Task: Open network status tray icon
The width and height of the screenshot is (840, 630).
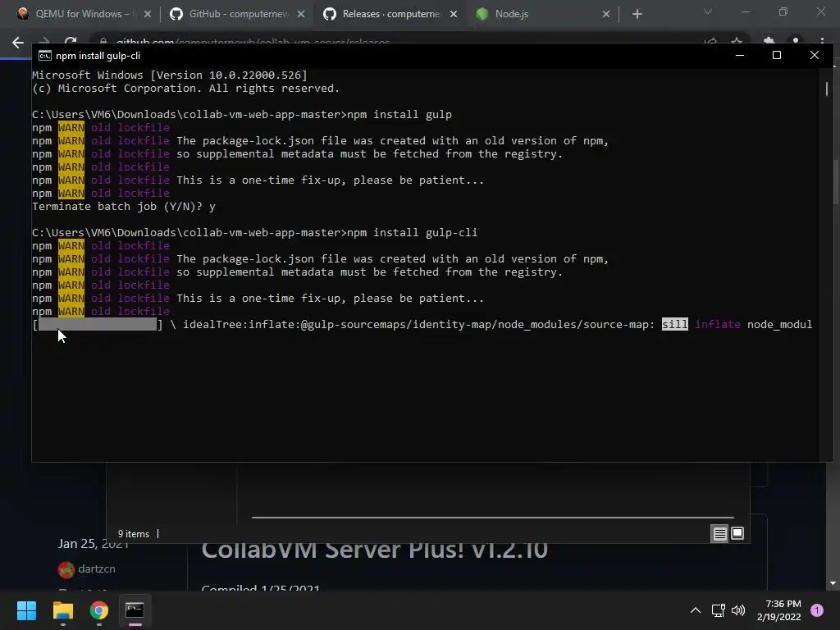Action: click(x=718, y=610)
